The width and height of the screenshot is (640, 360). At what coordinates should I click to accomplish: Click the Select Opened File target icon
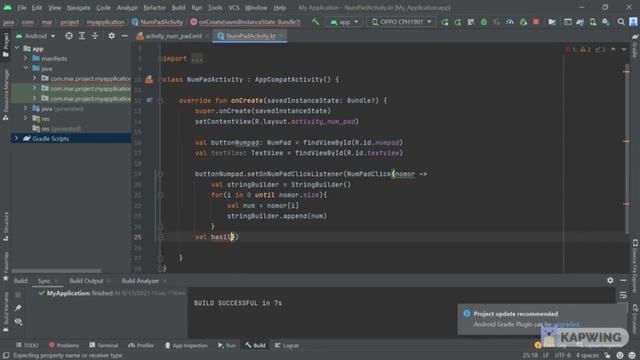(x=69, y=36)
